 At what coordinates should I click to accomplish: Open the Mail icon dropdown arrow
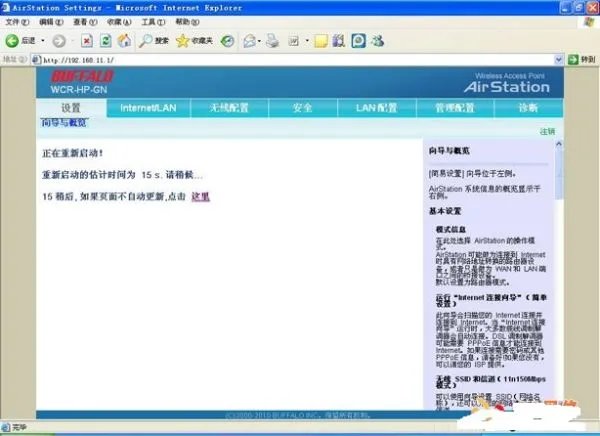tap(259, 41)
